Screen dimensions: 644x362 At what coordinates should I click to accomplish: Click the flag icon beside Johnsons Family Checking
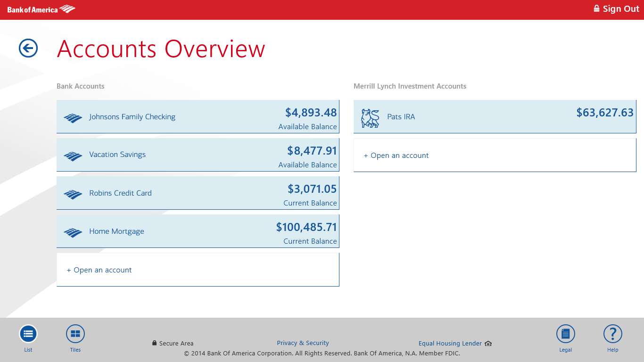tap(73, 116)
